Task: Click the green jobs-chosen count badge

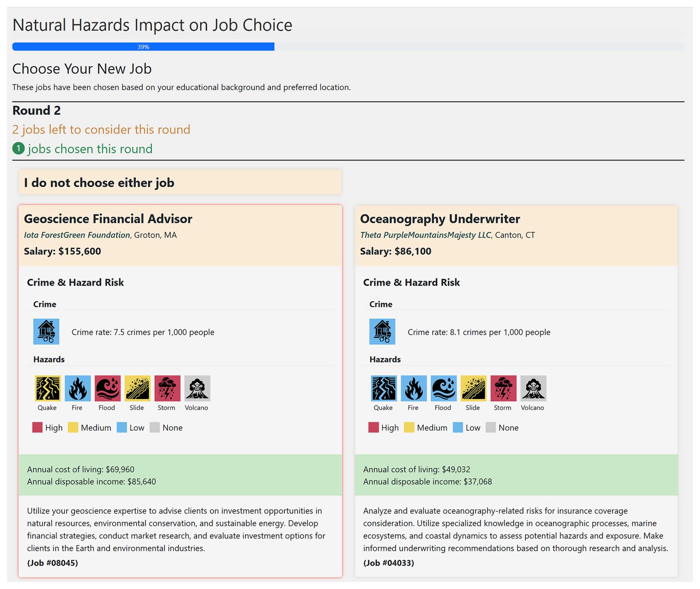Action: (x=18, y=149)
